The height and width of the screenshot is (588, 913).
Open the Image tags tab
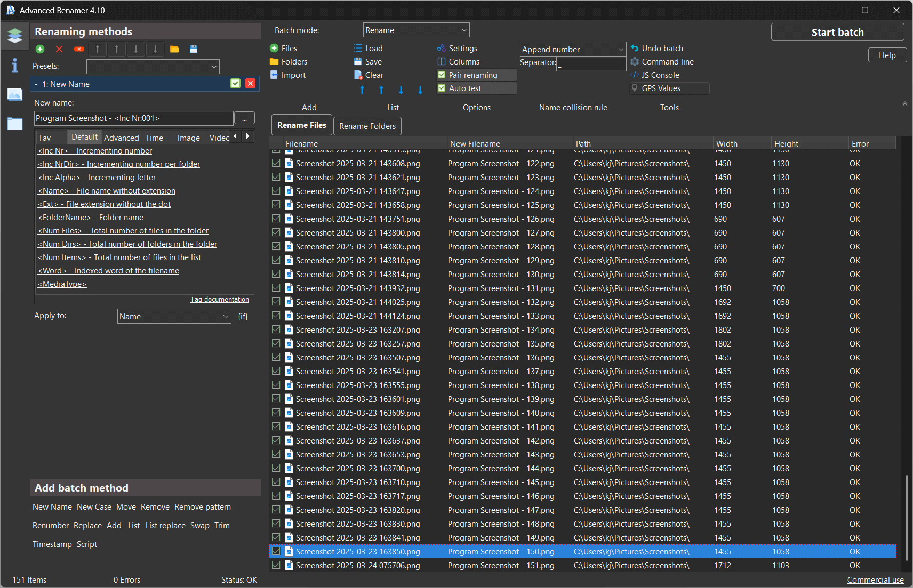click(189, 138)
